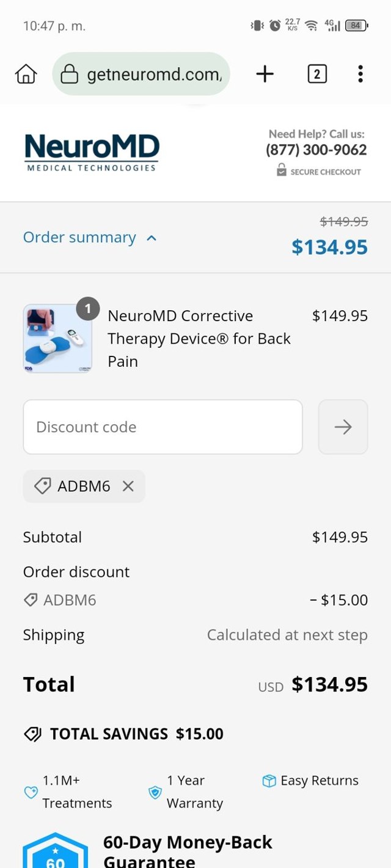391x868 pixels.
Task: Tap the NeuroMD logo
Action: point(92,152)
